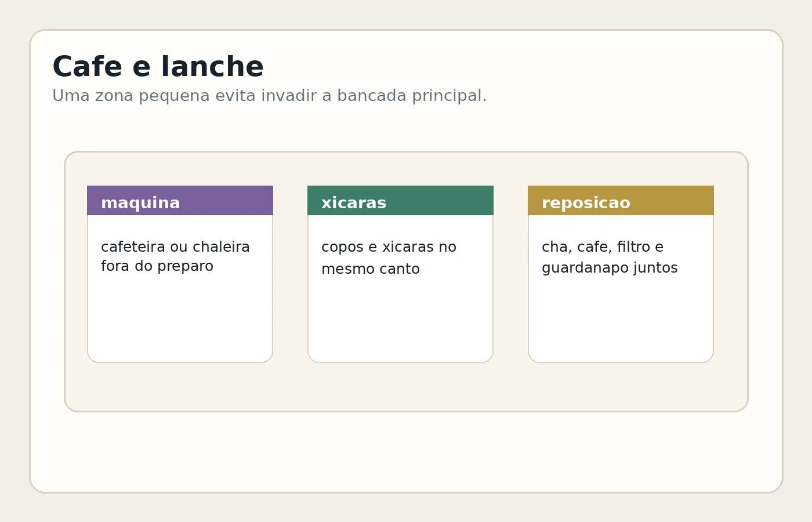The image size is (812, 522).
Task: Select the green xicaras card header
Action: [400, 200]
